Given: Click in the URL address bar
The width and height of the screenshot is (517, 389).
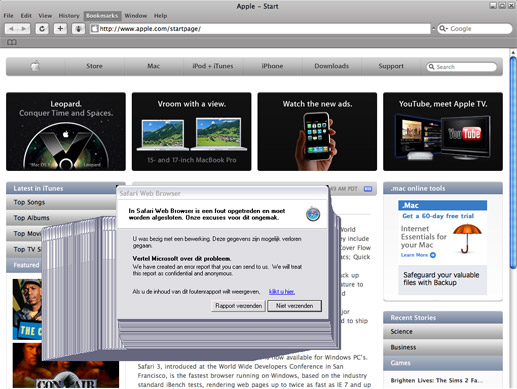Looking at the screenshot, I should pyautogui.click(x=260, y=29).
